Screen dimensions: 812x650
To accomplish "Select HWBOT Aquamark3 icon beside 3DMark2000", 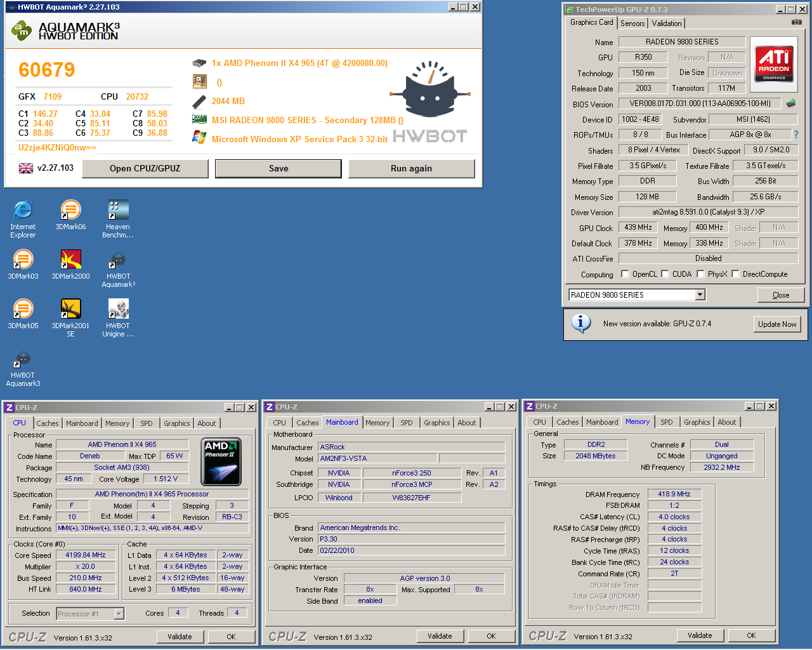I will pyautogui.click(x=118, y=269).
